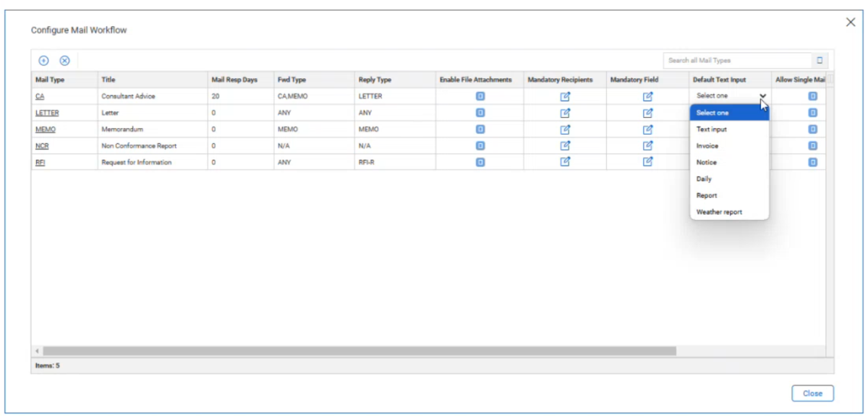Click the add mail type plus icon
Screen dimensions: 868x416
[x=43, y=61]
